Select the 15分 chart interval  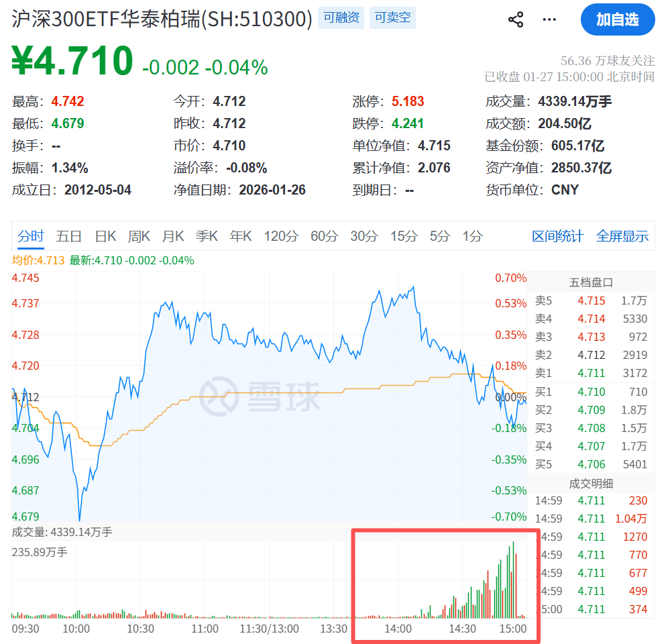(403, 236)
